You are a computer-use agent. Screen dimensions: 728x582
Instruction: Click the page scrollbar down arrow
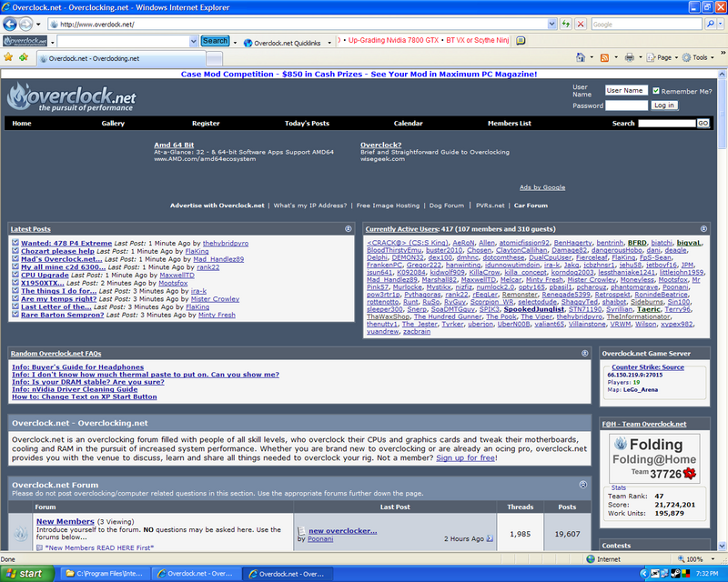722,546
